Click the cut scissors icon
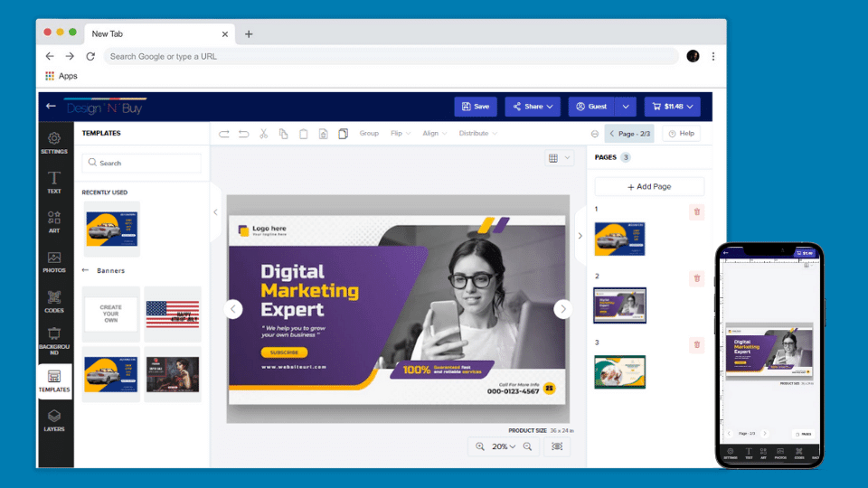This screenshot has height=488, width=868. pos(263,134)
